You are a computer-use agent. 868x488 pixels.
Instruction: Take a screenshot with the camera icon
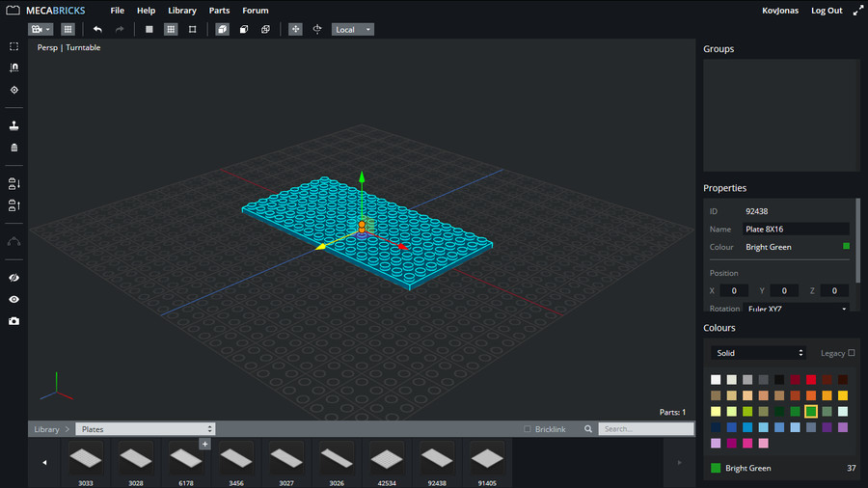pyautogui.click(x=14, y=321)
